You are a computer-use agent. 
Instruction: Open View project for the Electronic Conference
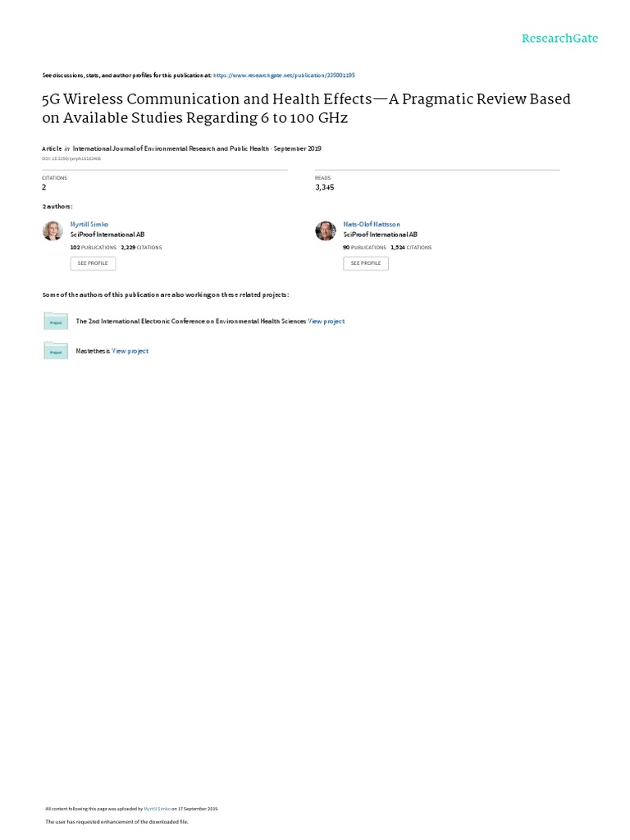pos(326,322)
